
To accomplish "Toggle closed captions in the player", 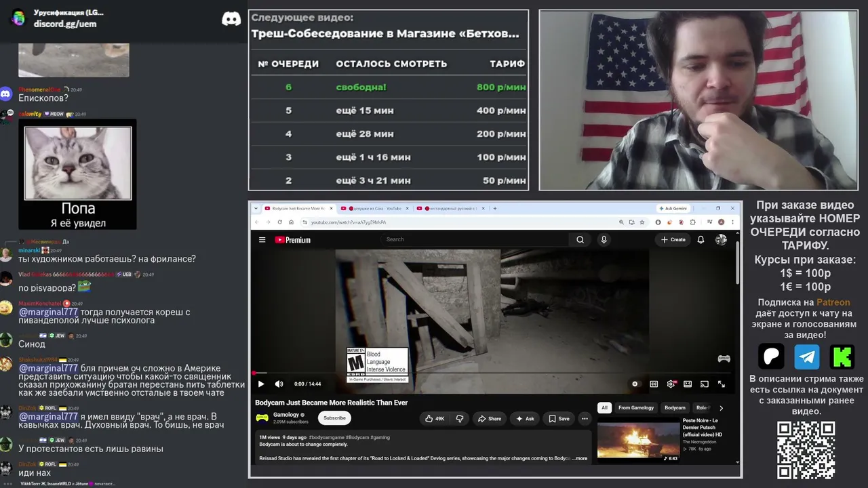I will 654,384.
